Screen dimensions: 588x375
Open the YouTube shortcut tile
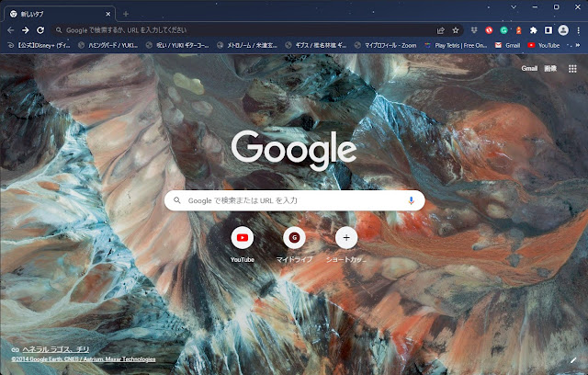[243, 244]
